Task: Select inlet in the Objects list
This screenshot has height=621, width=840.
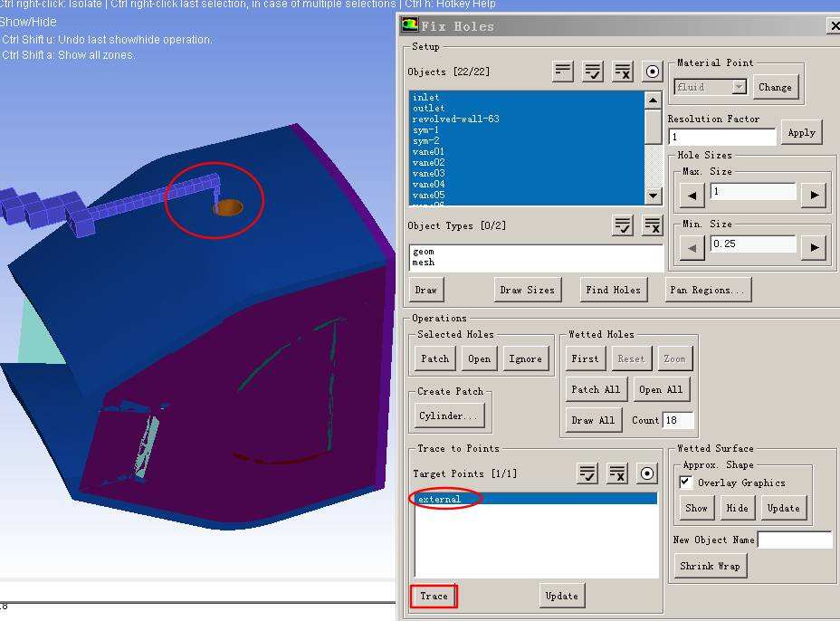Action: (x=527, y=97)
